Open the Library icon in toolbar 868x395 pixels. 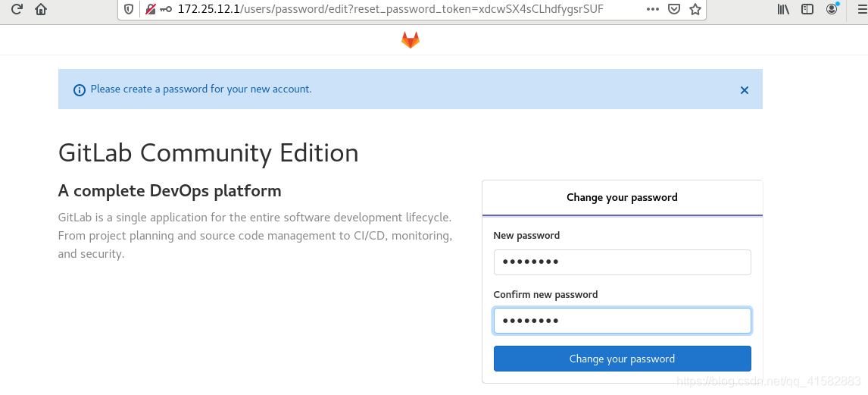click(783, 9)
